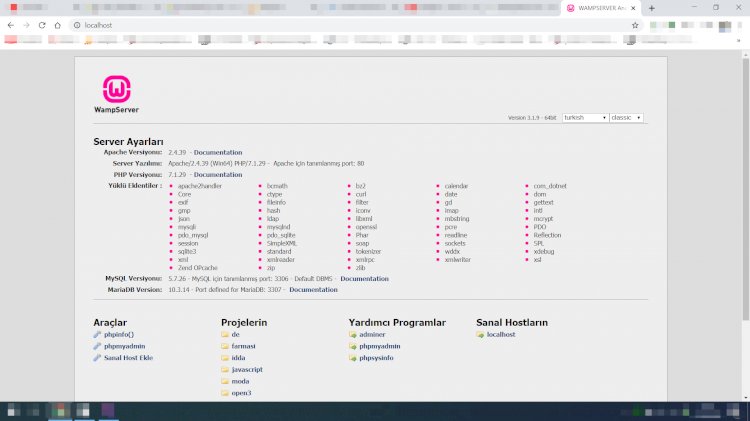Click the com_dotnet extension entry
This screenshot has height=421, width=750.
click(550, 186)
